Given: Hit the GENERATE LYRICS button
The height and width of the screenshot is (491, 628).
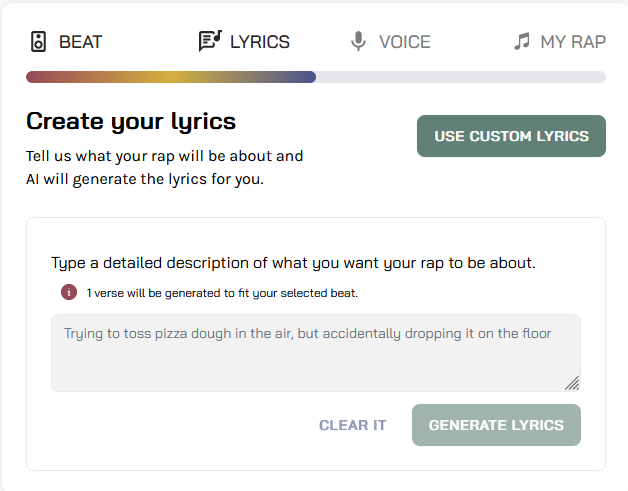Looking at the screenshot, I should coord(496,425).
